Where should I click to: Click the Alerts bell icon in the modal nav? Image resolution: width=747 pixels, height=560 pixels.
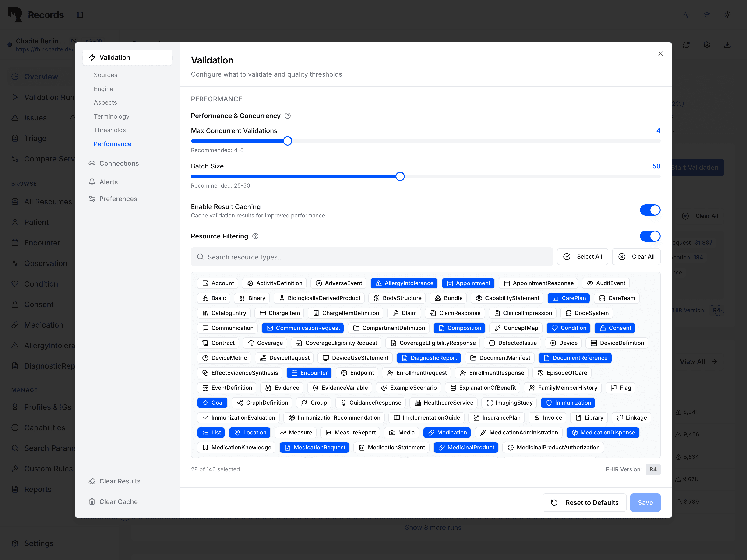pos(92,182)
